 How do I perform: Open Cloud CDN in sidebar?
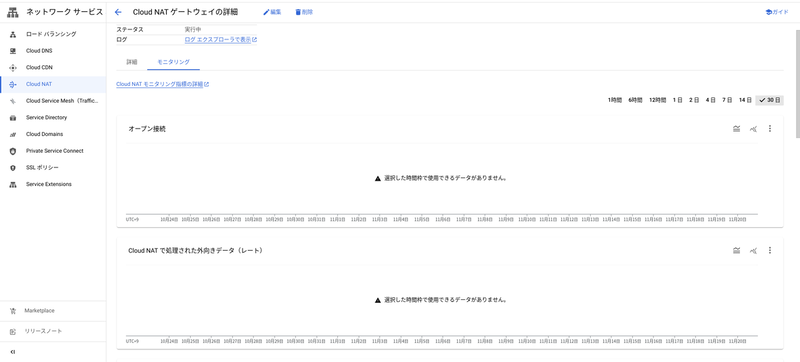click(x=53, y=67)
